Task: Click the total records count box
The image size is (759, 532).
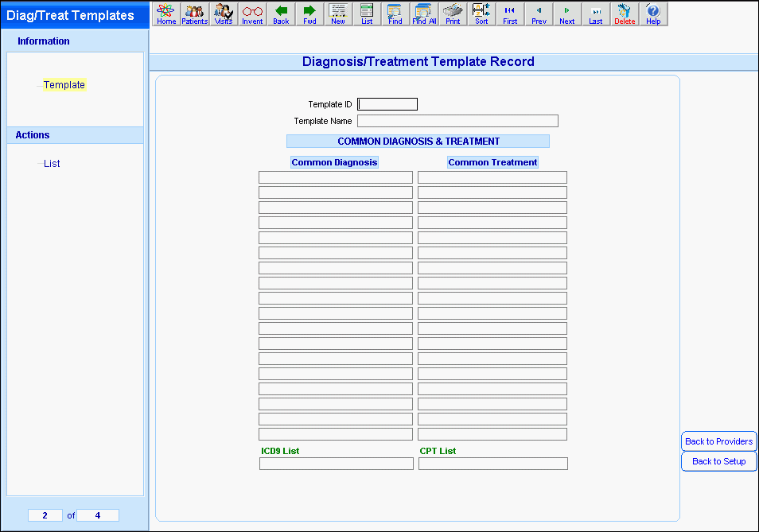Action: (x=98, y=515)
